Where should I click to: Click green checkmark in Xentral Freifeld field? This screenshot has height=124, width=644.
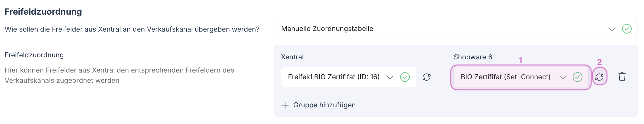point(405,77)
